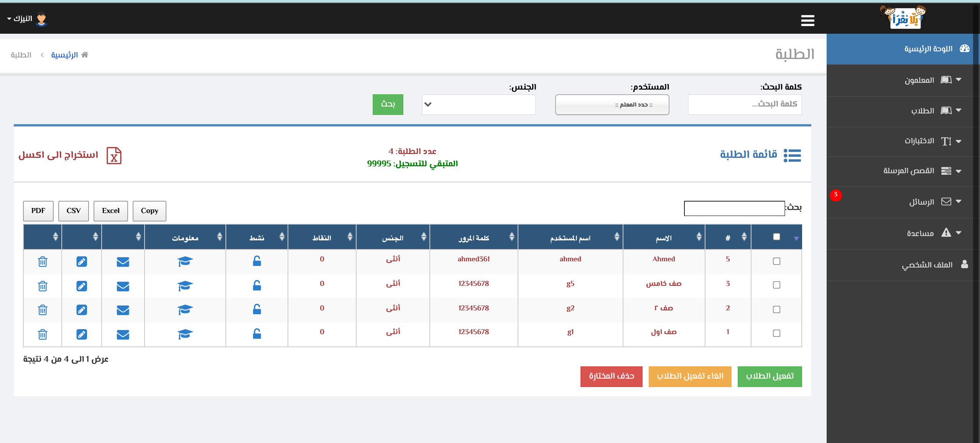Expand the المعلمون sidebar menu

(903, 80)
